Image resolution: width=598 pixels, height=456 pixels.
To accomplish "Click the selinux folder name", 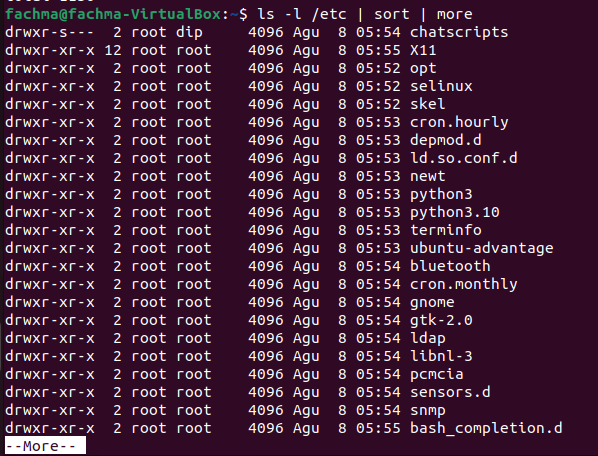I will coord(441,86).
